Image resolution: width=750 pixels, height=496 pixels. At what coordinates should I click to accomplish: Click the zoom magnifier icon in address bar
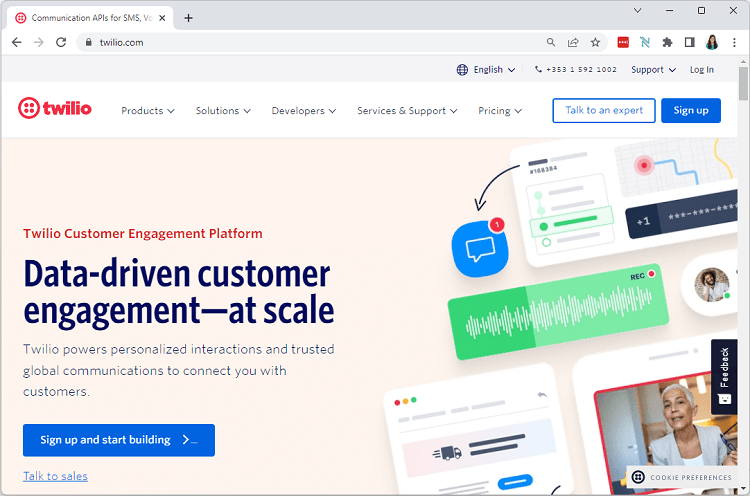coord(551,42)
